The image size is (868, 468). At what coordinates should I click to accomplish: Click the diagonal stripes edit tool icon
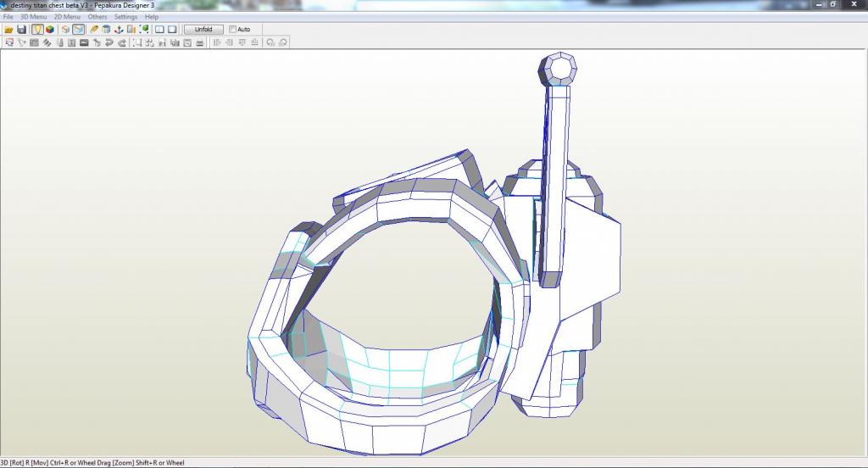(47, 42)
